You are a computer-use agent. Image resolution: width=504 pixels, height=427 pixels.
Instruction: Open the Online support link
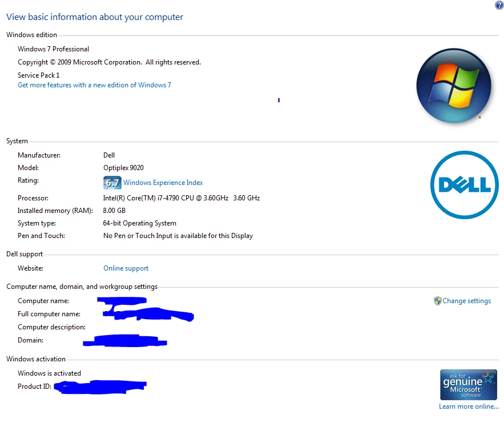tap(126, 268)
